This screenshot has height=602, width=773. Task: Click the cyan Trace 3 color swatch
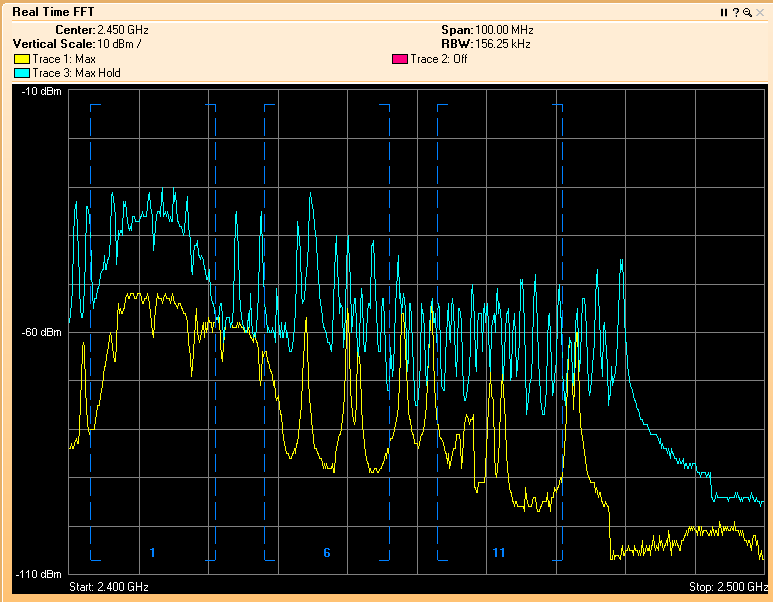[21, 73]
